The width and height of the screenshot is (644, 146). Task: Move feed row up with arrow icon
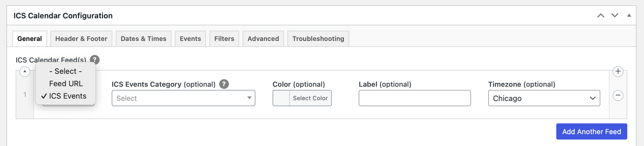coord(25,71)
